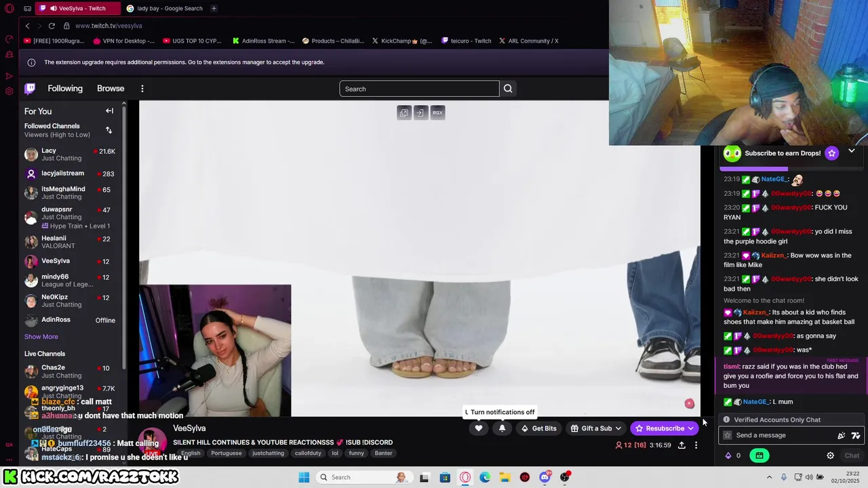Click the Chat send button
Image resolution: width=868 pixels, height=488 pixels.
852,455
